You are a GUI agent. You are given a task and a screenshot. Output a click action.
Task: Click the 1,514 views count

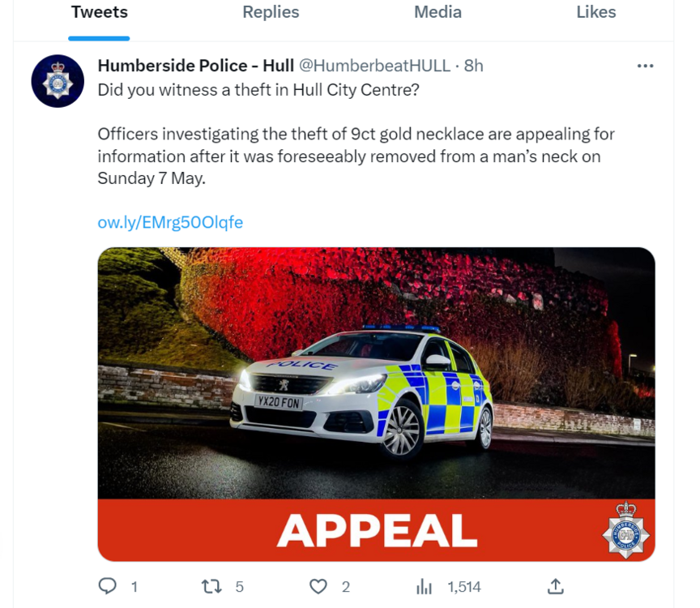click(464, 587)
